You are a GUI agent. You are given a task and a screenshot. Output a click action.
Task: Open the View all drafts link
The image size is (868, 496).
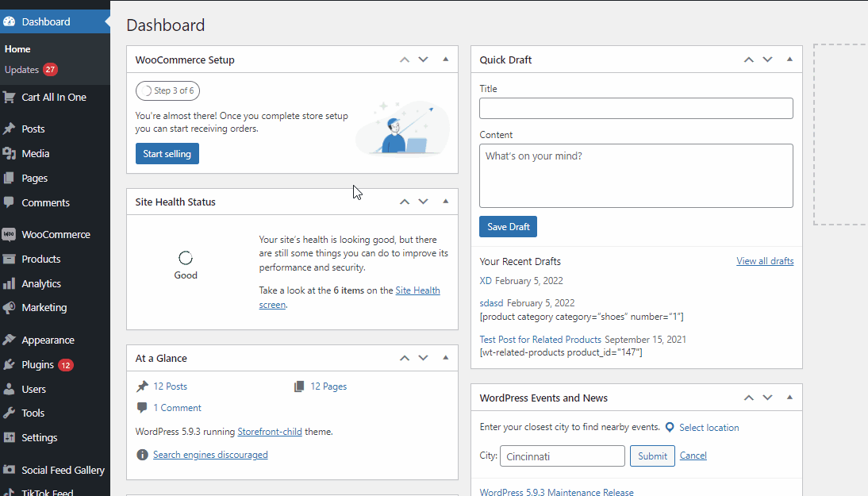765,261
